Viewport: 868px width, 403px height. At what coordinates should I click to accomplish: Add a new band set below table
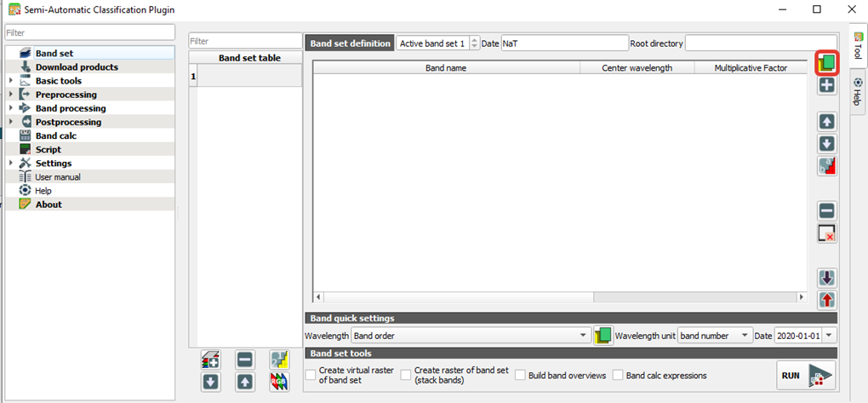pyautogui.click(x=210, y=360)
